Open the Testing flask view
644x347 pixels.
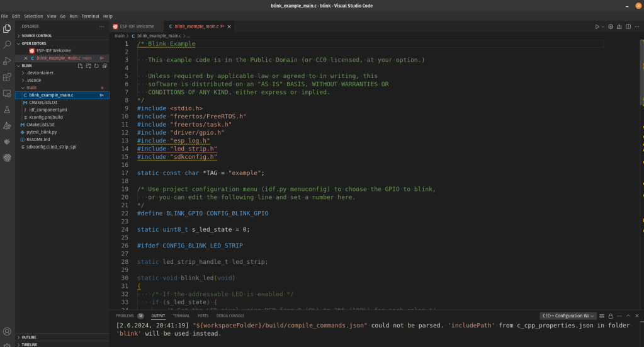coord(7,110)
